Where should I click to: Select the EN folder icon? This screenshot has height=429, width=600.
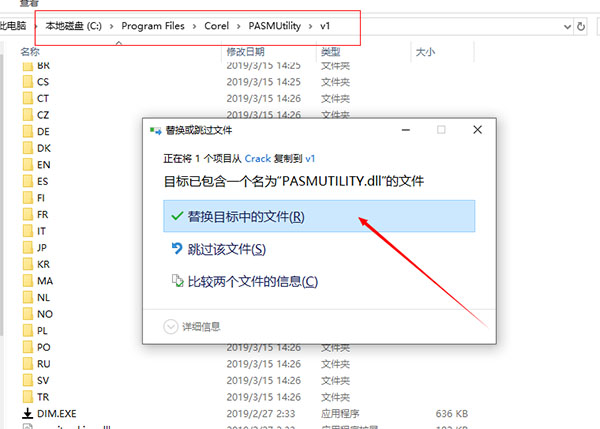coord(28,165)
